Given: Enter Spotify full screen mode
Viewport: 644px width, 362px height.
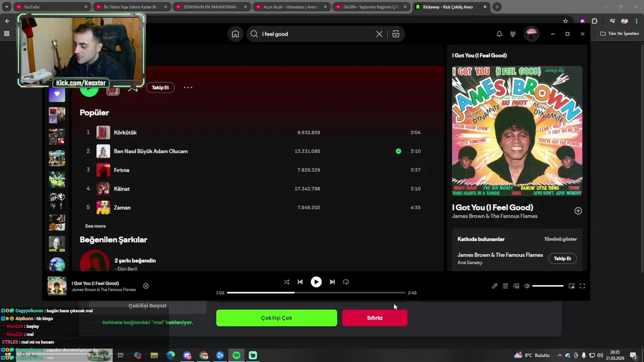Looking at the screenshot, I should click(582, 286).
